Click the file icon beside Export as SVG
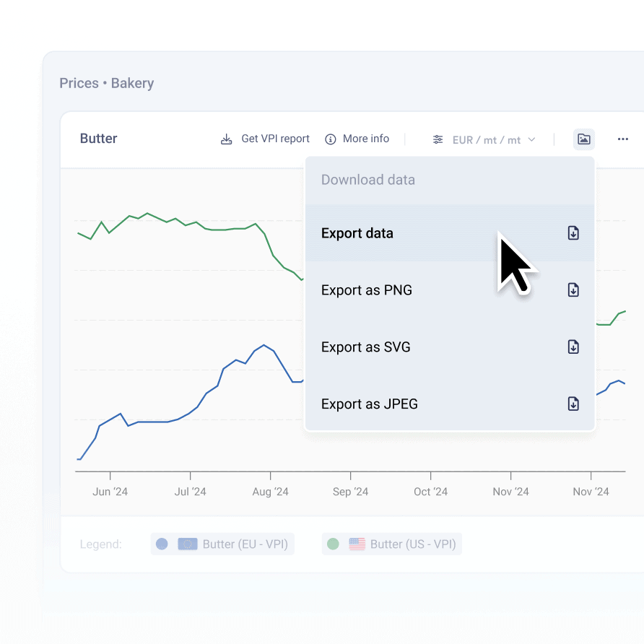Image resolution: width=644 pixels, height=644 pixels. (x=573, y=347)
